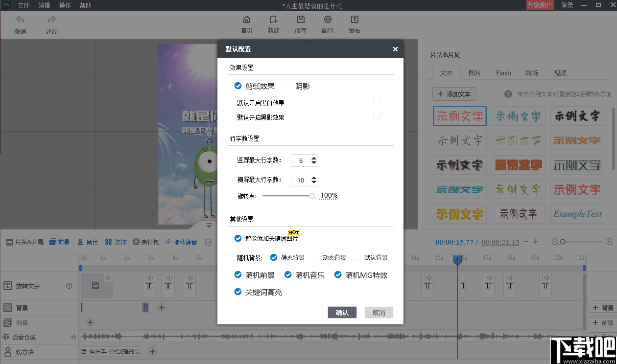Confirm settings with the 确认 button
617x364 pixels.
click(342, 312)
